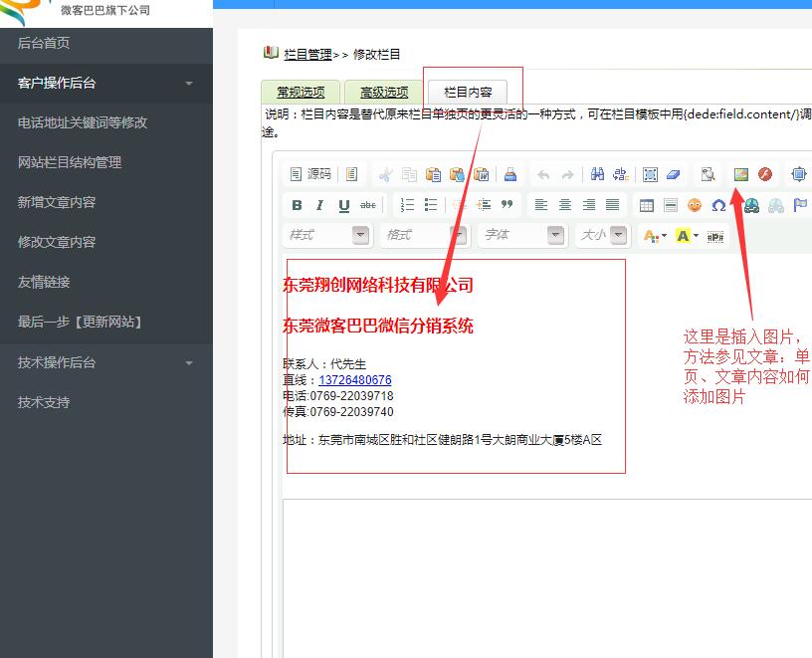Insert a smiley emoticon

click(695, 205)
